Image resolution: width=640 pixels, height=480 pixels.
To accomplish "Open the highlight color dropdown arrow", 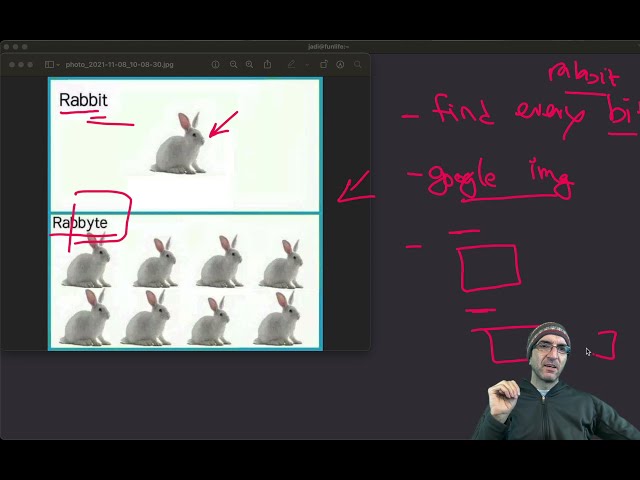I will click(x=307, y=65).
